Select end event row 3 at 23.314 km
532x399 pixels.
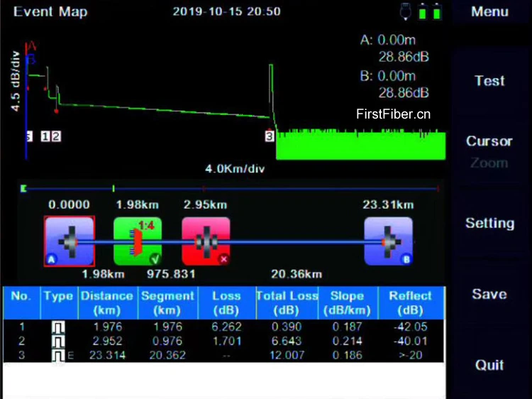click(x=223, y=355)
